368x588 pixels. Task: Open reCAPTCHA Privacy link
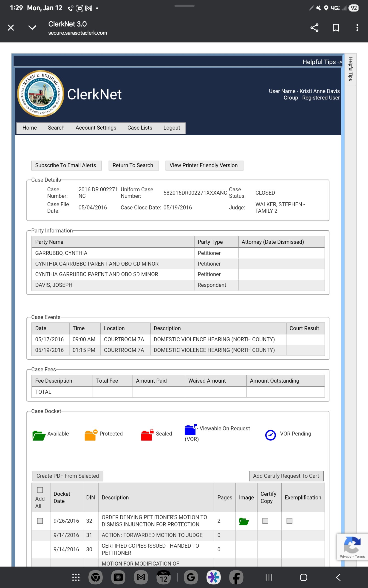345,556
